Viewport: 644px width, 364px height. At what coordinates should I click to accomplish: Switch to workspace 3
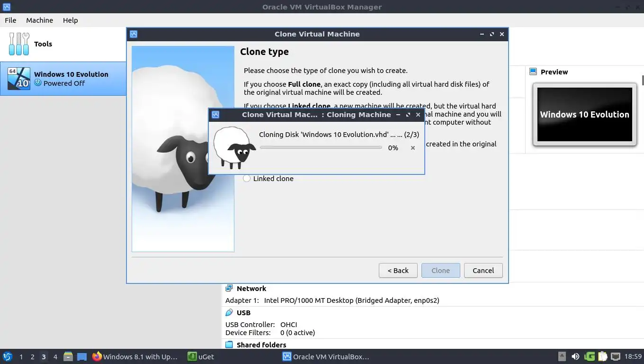[x=44, y=356]
